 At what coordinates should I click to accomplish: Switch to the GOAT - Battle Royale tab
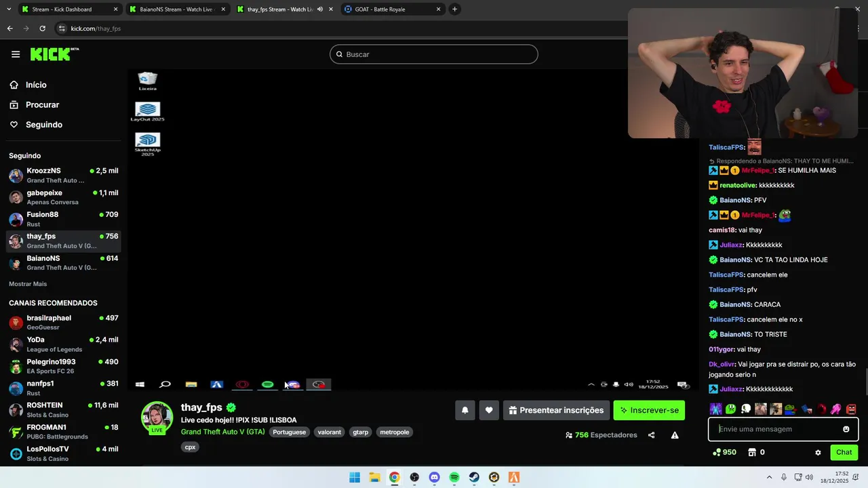393,9
